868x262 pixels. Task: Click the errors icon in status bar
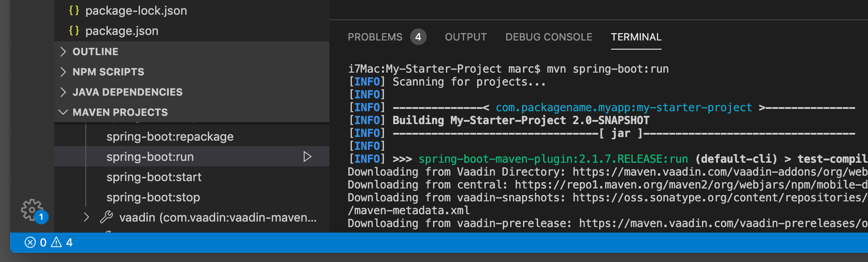pyautogui.click(x=30, y=242)
